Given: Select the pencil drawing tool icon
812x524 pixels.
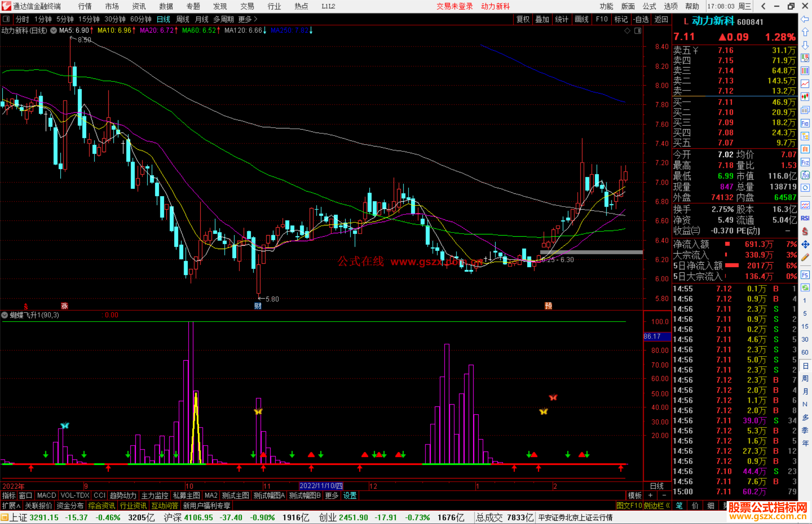Looking at the screenshot, I should [805, 258].
